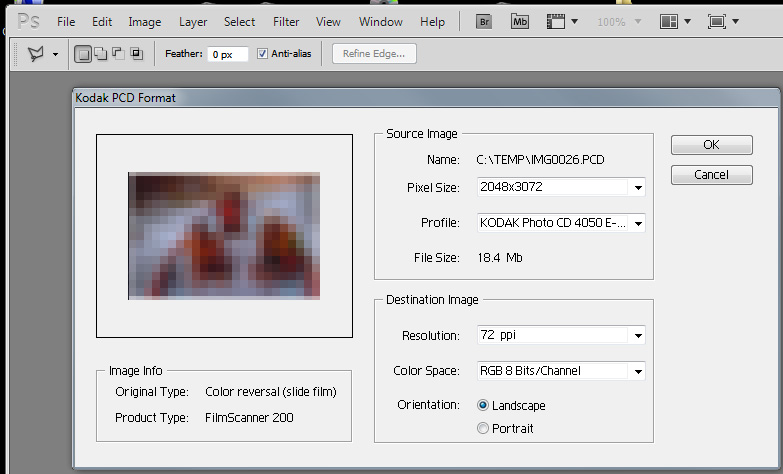This screenshot has height=474, width=783.
Task: Click the Refine Edge button
Action: pos(374,53)
